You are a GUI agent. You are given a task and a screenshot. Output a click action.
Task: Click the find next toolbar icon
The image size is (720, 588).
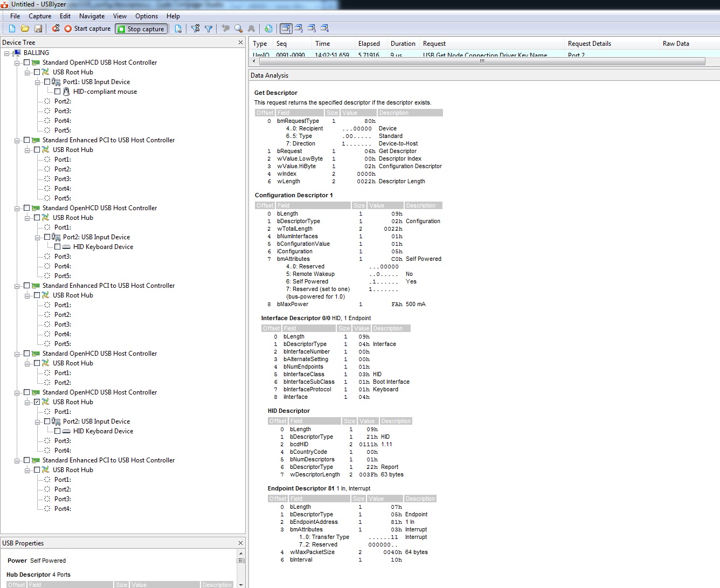tap(251, 29)
